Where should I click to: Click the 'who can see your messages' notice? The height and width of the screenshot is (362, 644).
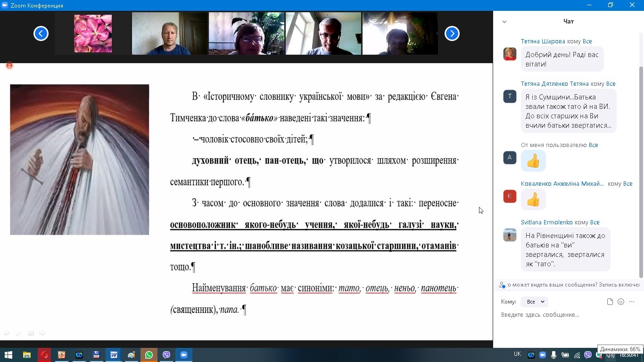[x=573, y=285]
